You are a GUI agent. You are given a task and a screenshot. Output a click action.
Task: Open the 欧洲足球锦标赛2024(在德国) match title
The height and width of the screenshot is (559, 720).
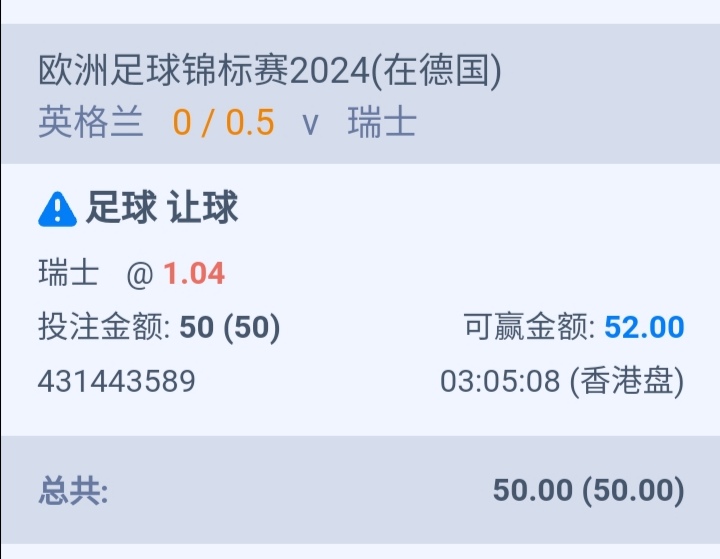[270, 72]
